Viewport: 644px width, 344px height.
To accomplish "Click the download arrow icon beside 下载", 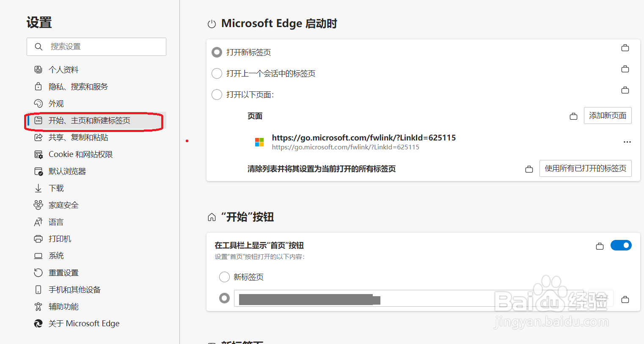I will click(38, 188).
